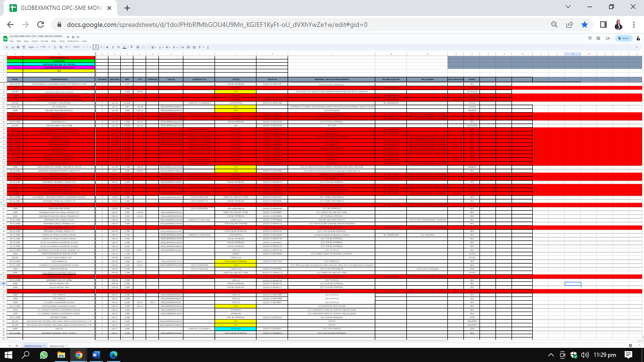Screen dimensions: 644x362
Task: Open the Tools menu
Action: pos(62,41)
